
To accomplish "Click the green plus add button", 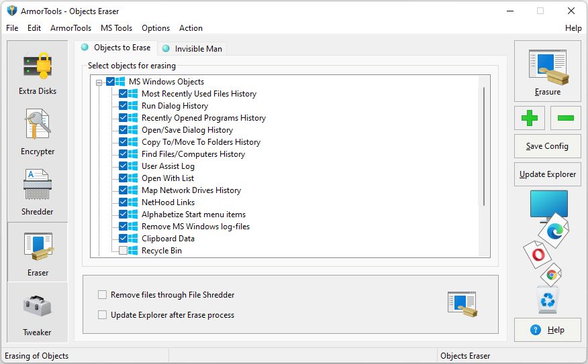I will pos(530,118).
